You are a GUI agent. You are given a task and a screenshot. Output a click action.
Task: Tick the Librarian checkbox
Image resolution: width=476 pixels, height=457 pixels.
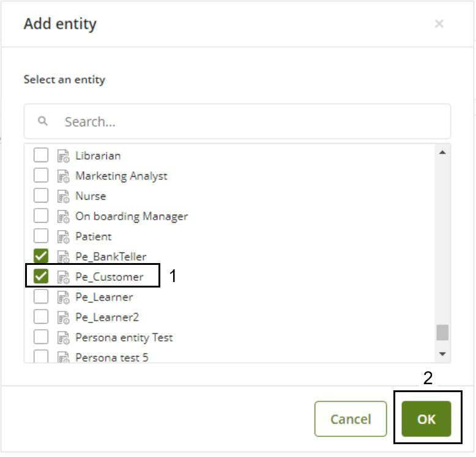[40, 155]
